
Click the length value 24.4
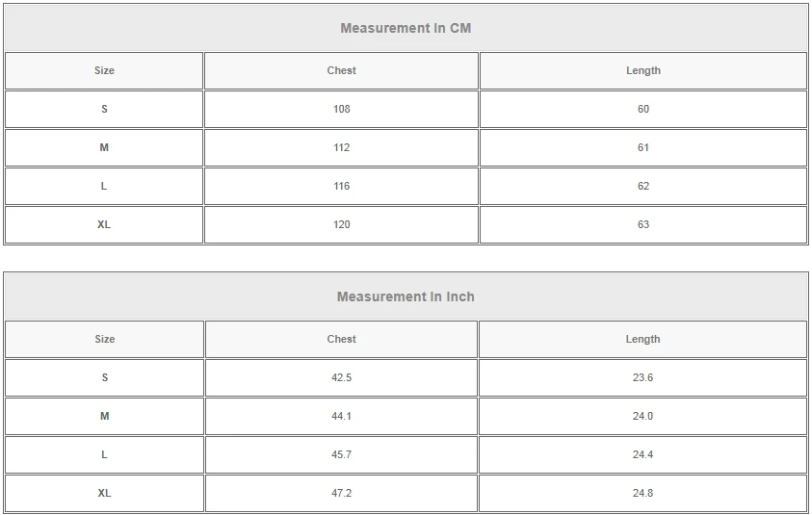click(642, 455)
